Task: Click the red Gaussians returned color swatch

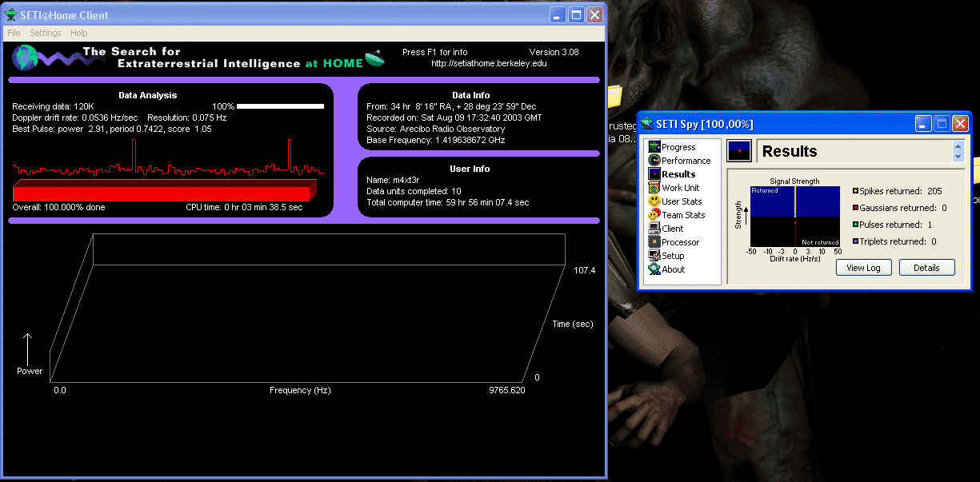Action: click(855, 209)
